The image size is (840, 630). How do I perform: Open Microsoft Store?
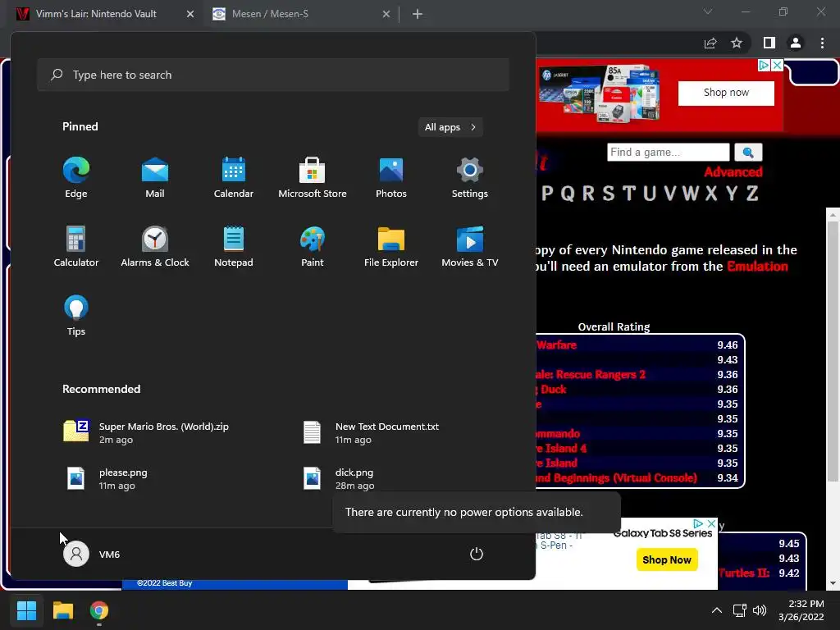pyautogui.click(x=313, y=178)
